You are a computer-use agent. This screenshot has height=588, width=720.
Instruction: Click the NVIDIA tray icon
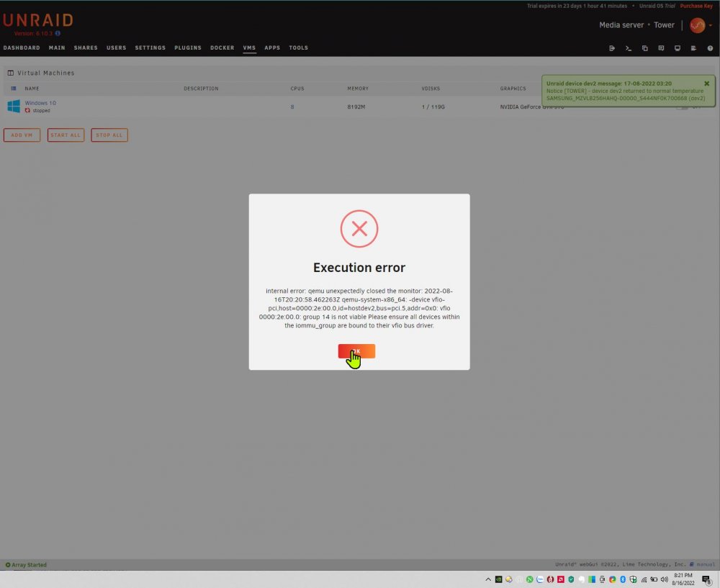coord(499,579)
